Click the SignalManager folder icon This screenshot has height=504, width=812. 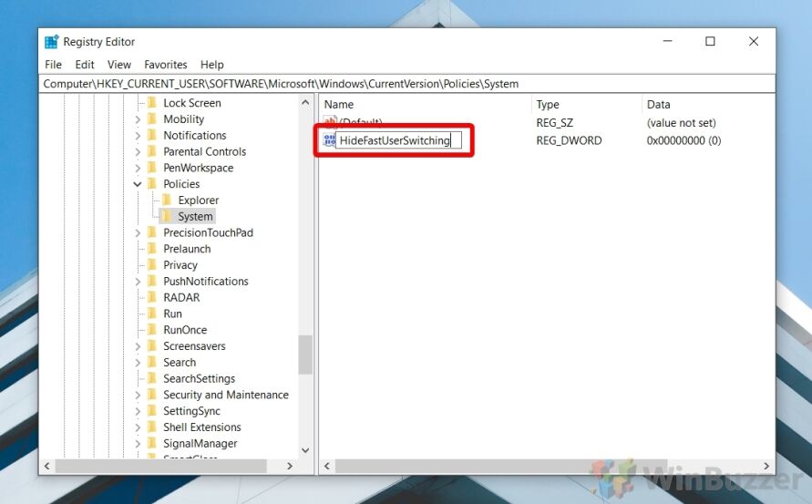(152, 443)
